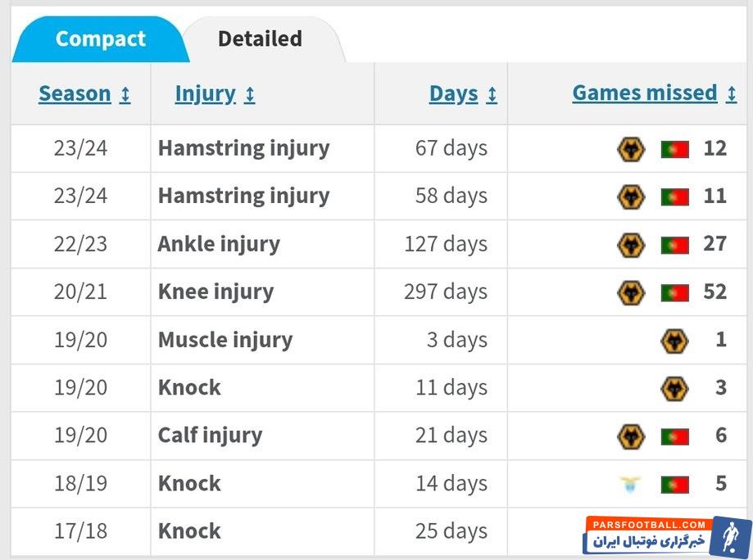
Task: Click Wolves badge in 11 days Knock row
Action: tap(674, 388)
